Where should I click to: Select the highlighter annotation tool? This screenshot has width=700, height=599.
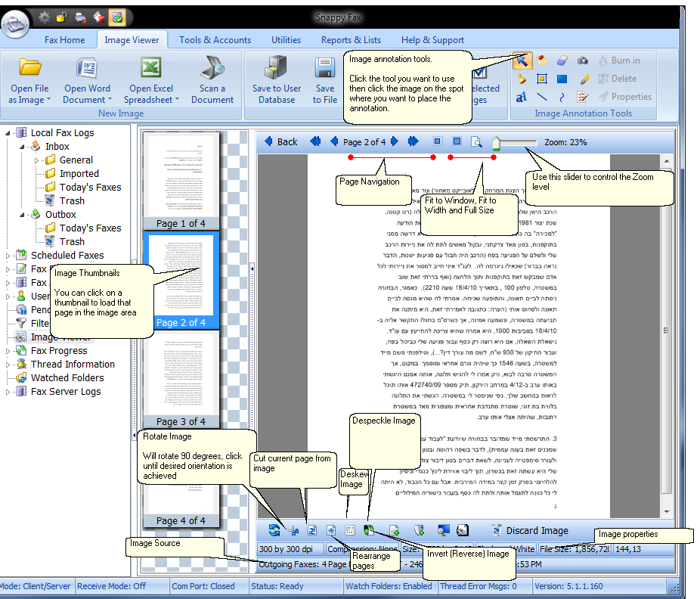click(x=583, y=79)
